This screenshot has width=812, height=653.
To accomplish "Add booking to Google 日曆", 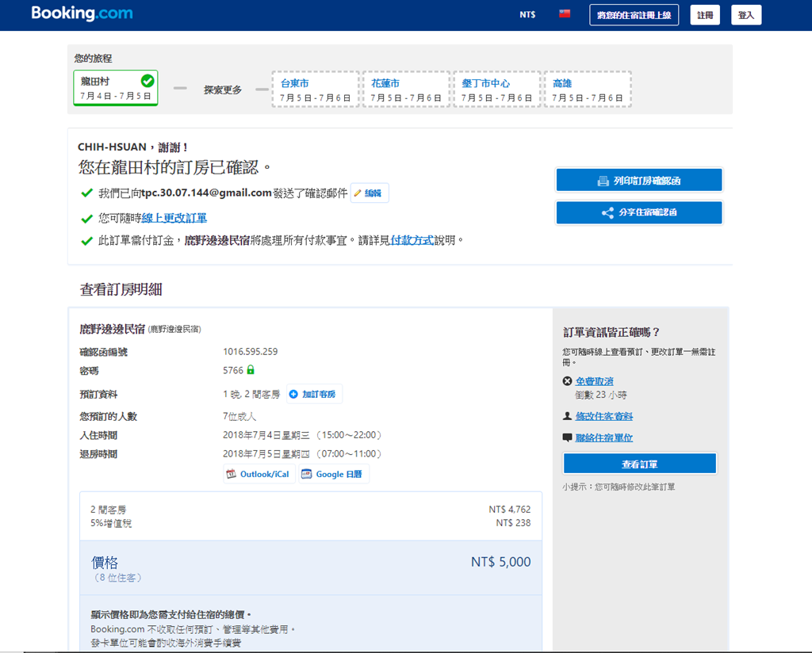I will point(334,474).
